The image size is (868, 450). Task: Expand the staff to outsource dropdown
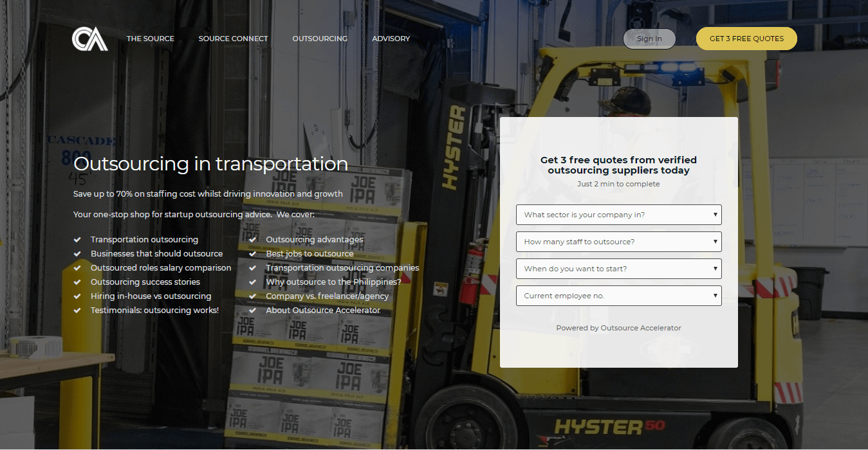tap(618, 242)
